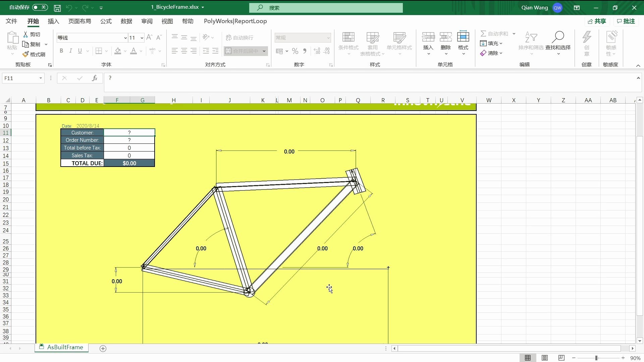
Task: Switch to PolyWorks|ReportLoop tab
Action: [235, 21]
